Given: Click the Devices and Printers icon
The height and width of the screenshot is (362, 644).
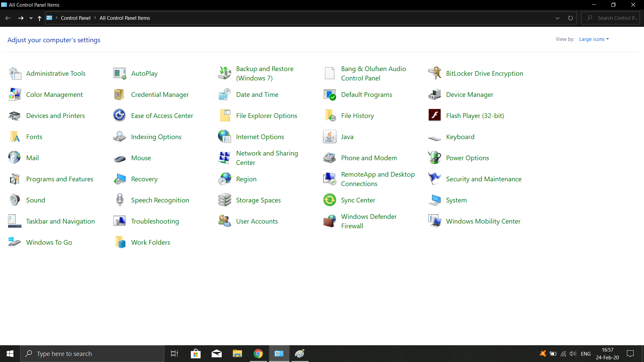Looking at the screenshot, I should coord(15,116).
